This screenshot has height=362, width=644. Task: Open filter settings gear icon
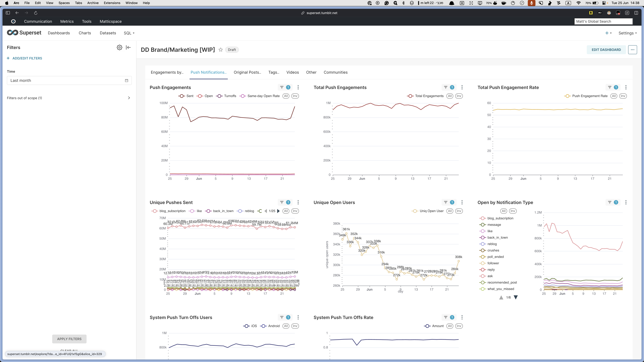pos(119,48)
